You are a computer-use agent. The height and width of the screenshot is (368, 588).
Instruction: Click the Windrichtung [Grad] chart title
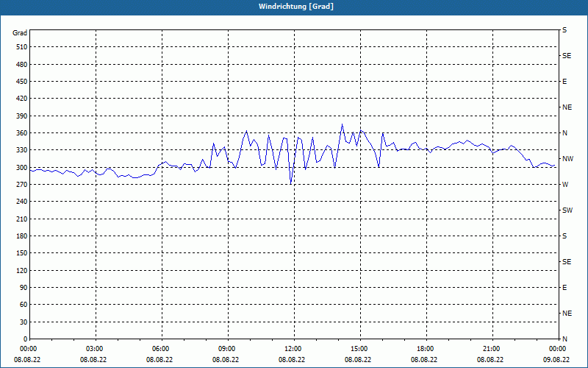[x=296, y=7]
